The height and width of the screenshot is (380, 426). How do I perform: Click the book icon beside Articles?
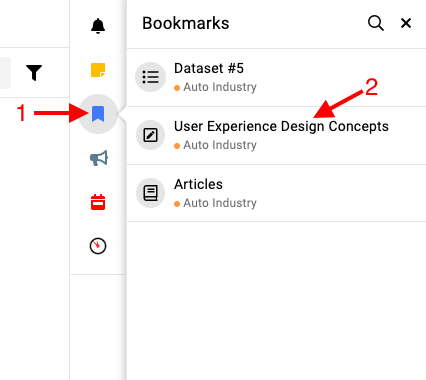pyautogui.click(x=150, y=193)
